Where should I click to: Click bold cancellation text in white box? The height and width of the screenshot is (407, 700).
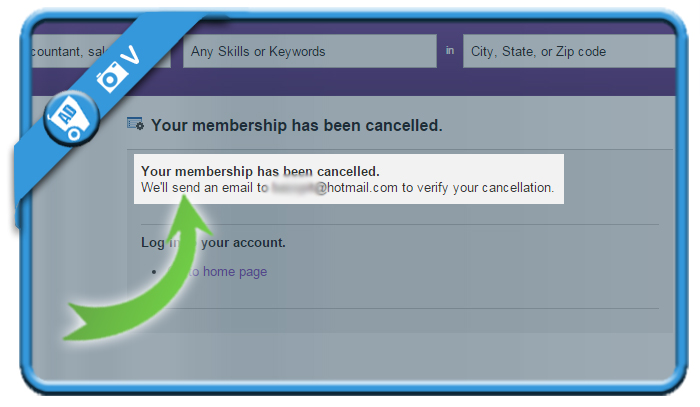coord(260,171)
